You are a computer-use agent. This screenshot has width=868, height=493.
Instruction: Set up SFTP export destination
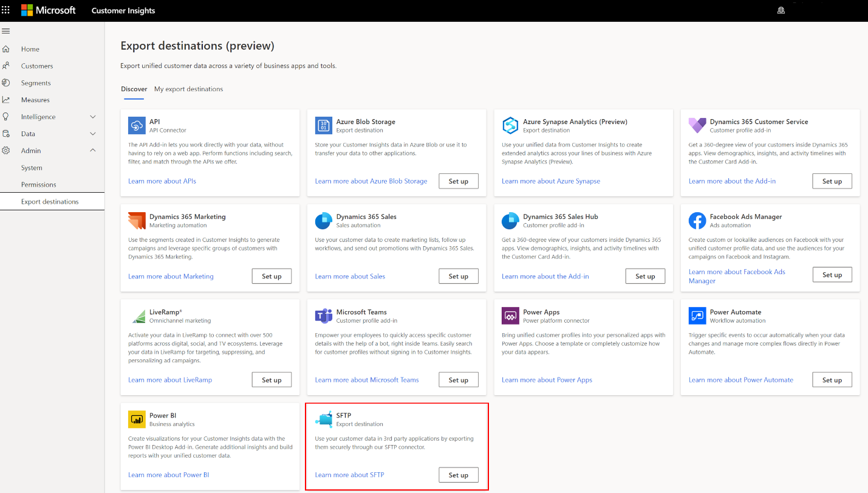tap(458, 475)
